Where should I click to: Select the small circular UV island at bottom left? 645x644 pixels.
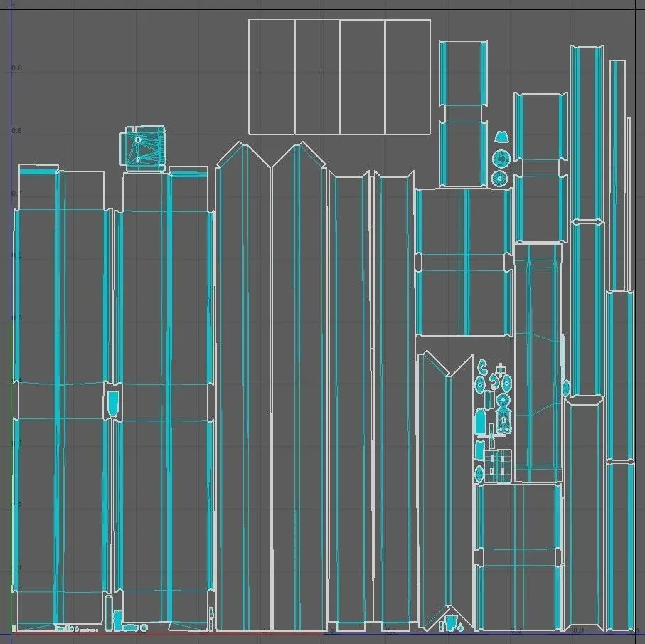[x=144, y=628]
